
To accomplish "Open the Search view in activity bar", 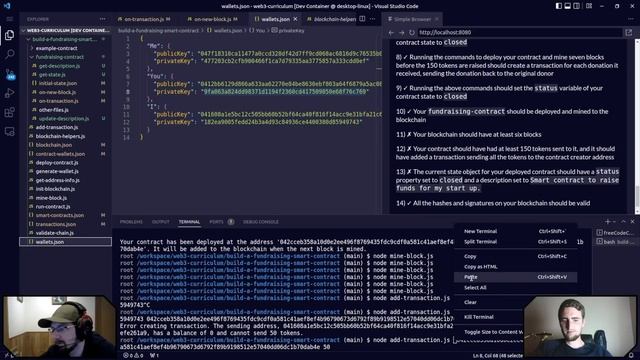I will pos(9,54).
